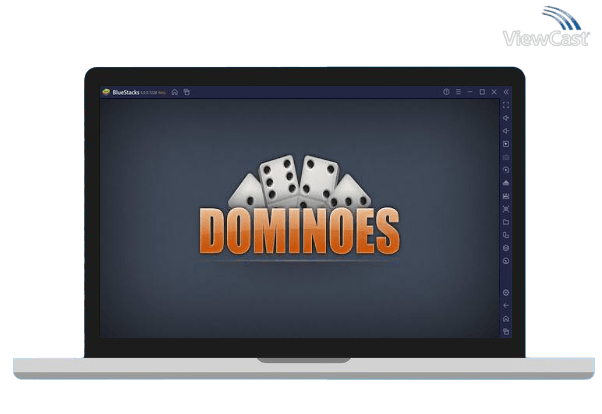Open settings gear icon near sidebar bottom
Viewport: 602px width, 414px height.
tap(506, 293)
